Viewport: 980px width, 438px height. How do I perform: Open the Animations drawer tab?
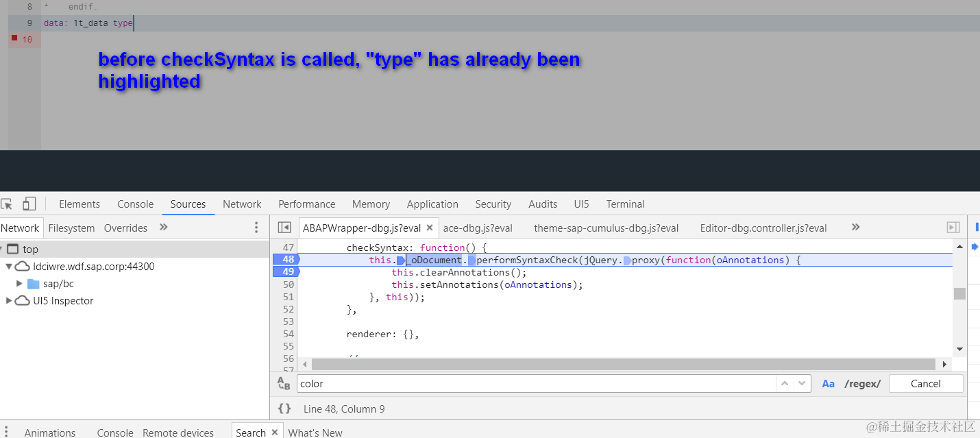click(x=50, y=433)
